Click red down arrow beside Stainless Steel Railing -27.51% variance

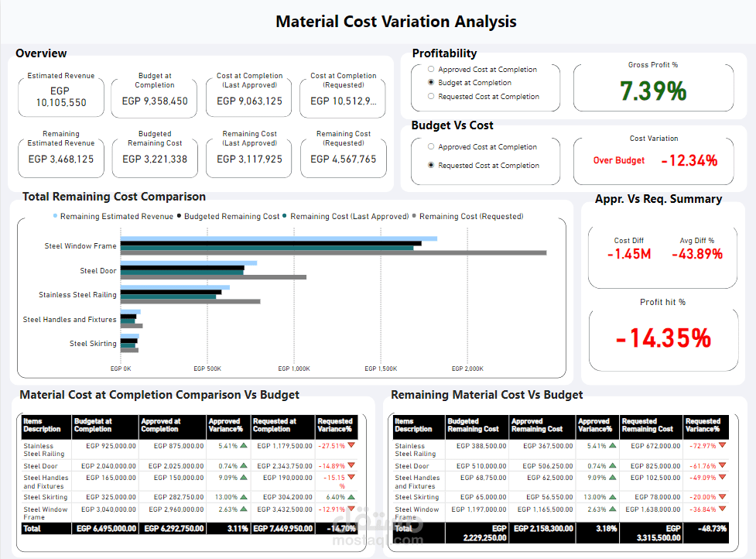click(351, 446)
